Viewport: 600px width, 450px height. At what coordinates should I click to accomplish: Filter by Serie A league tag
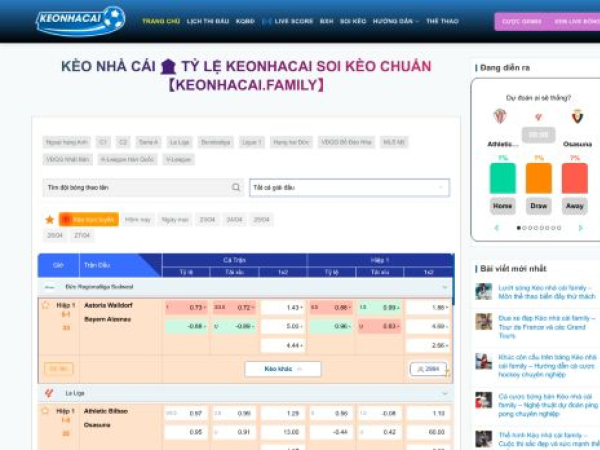148,142
